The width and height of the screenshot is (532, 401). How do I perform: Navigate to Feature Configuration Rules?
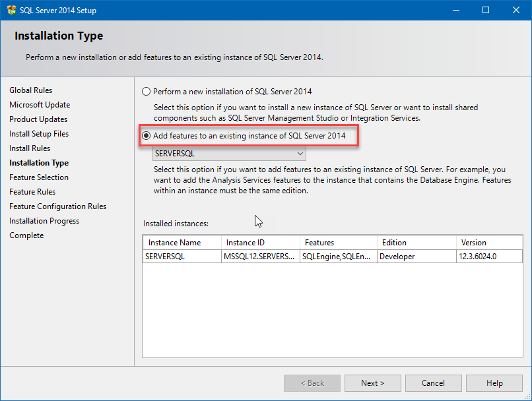pos(57,206)
